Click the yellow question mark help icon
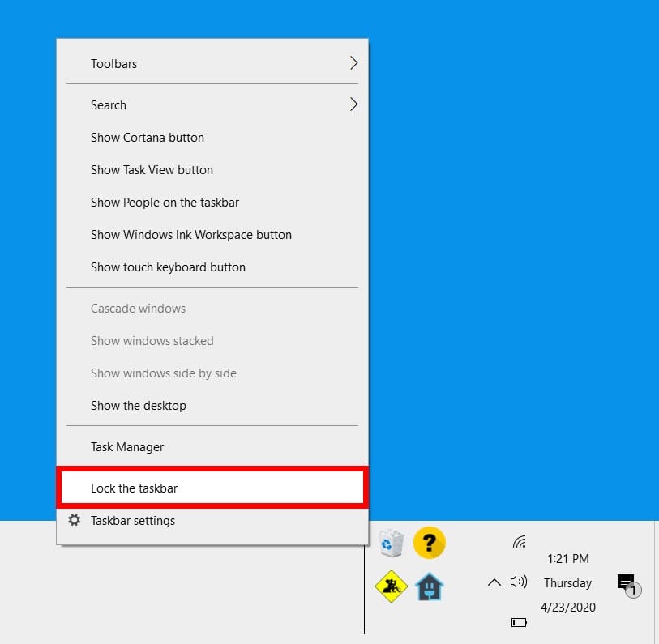659x644 pixels. (x=430, y=543)
